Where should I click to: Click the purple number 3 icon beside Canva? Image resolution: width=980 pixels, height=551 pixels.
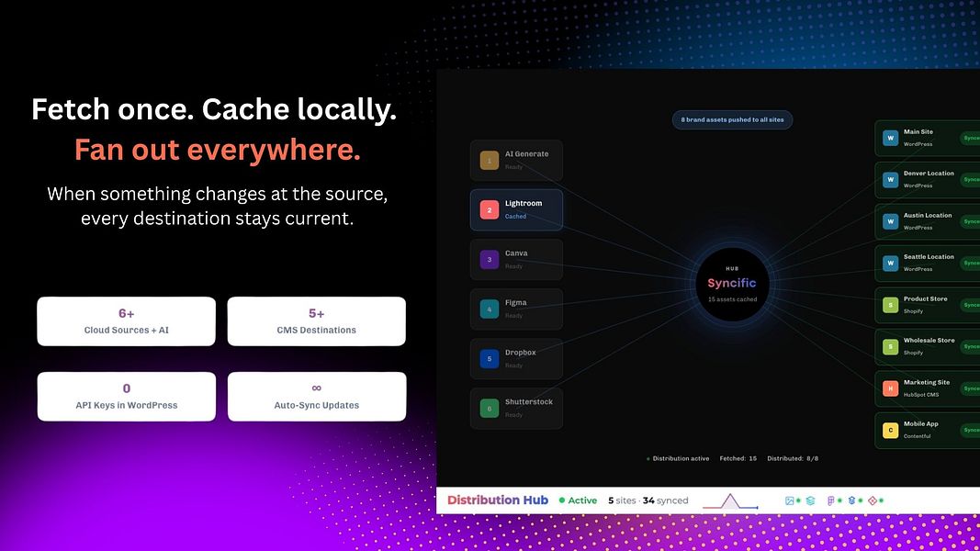[490, 259]
